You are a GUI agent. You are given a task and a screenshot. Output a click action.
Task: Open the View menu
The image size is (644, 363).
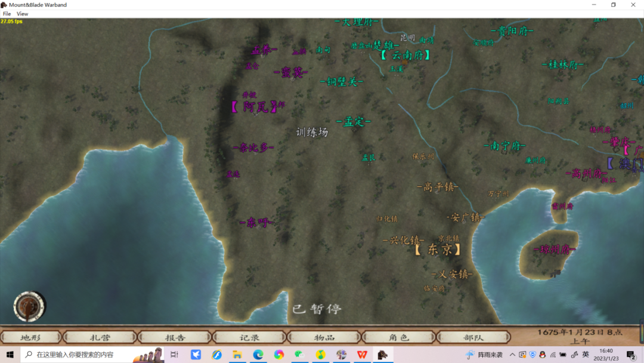tap(22, 14)
